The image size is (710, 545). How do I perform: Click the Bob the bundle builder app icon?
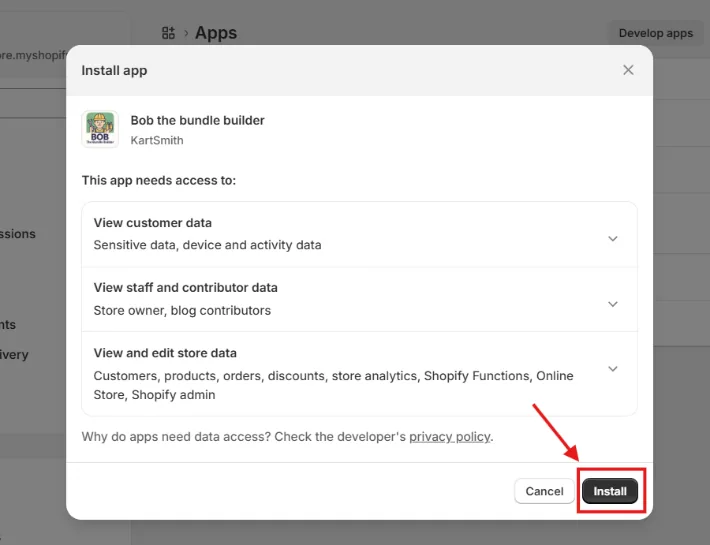[100, 129]
